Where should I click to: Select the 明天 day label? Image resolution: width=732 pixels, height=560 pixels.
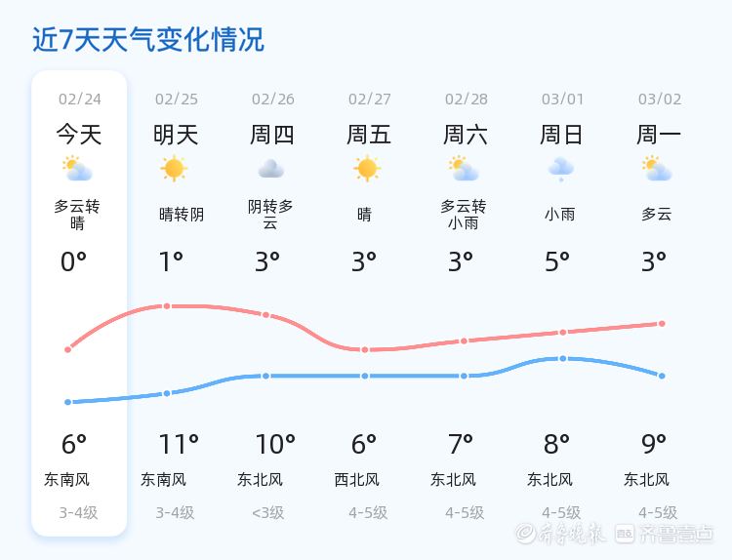point(176,135)
